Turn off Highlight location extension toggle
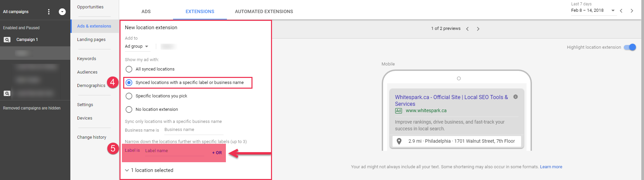Viewport: 644px width, 180px height. [630, 47]
